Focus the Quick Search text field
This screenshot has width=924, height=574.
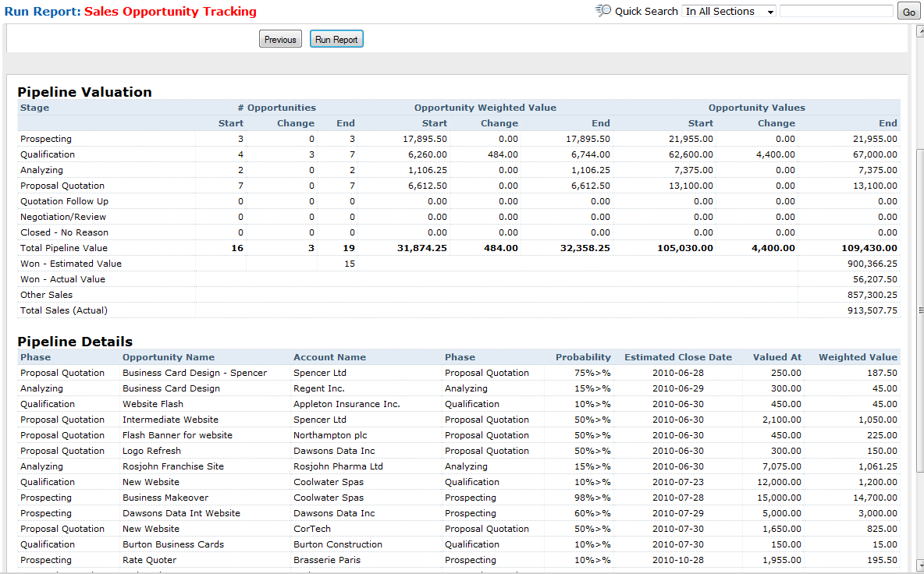pyautogui.click(x=836, y=11)
